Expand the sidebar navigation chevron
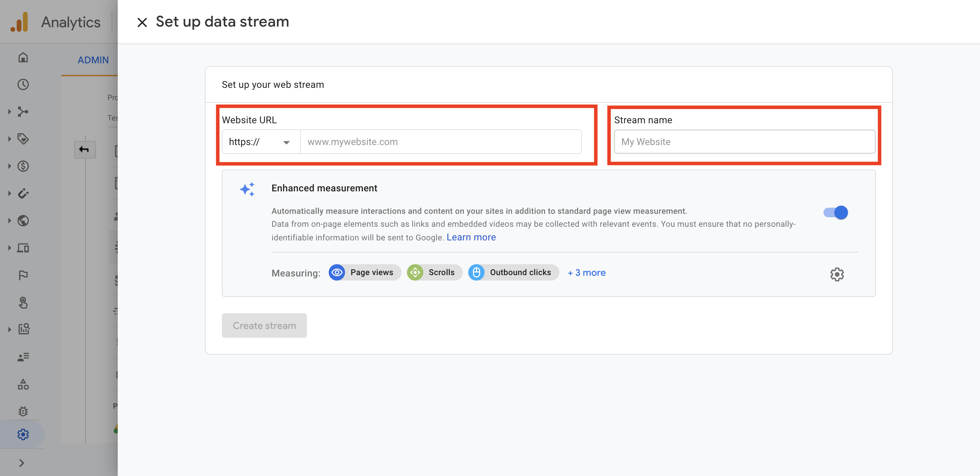 (x=22, y=463)
